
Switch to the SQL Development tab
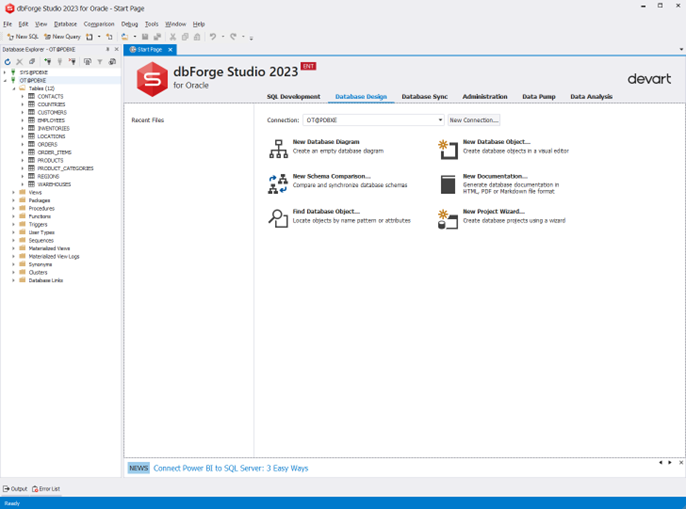tap(294, 97)
